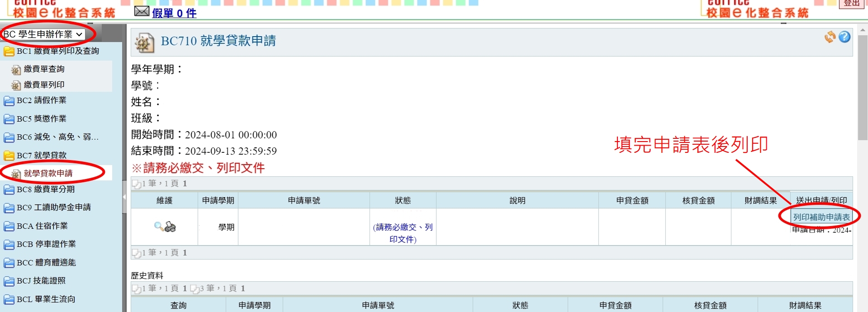Viewport: 868px width, 312px height.
Task: Open BCA 住宿作業 menu item
Action: [42, 226]
